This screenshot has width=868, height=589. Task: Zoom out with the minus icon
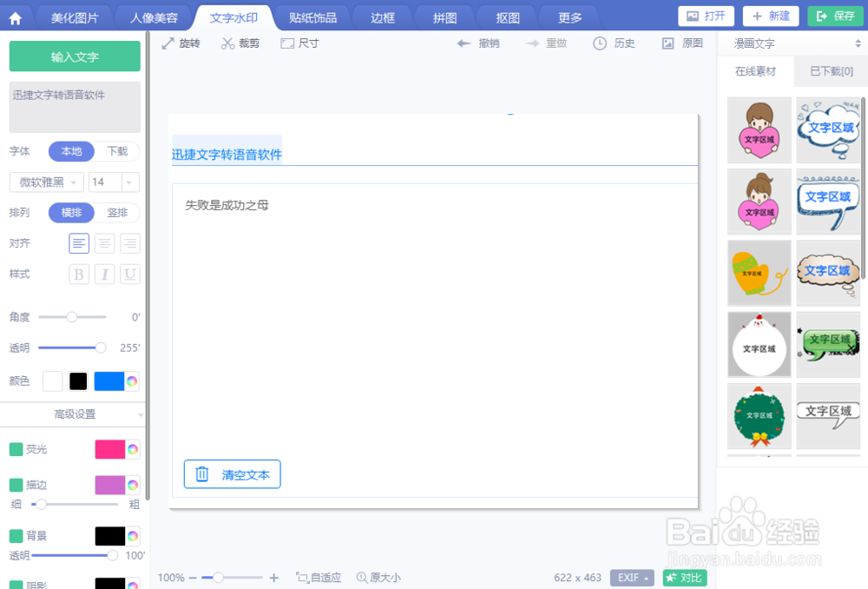pyautogui.click(x=193, y=578)
